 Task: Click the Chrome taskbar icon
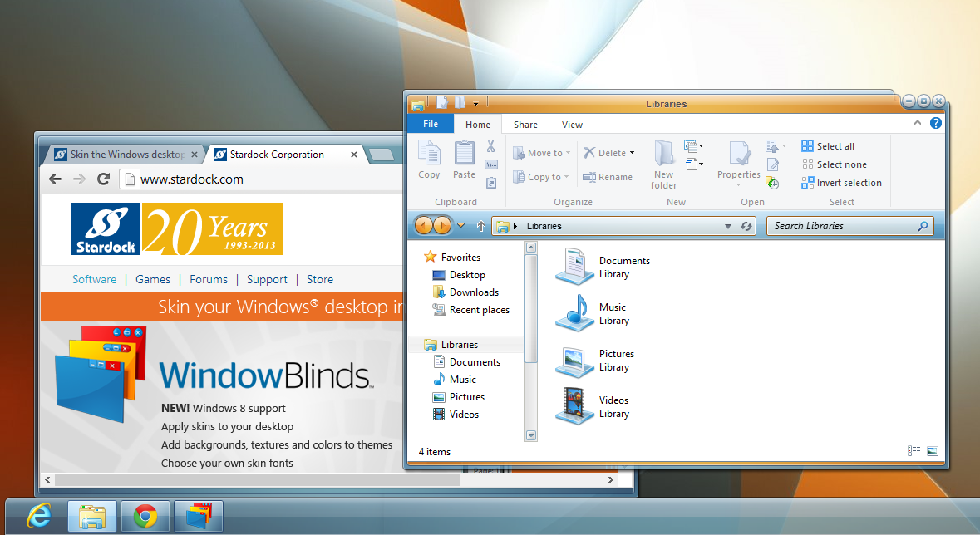click(145, 516)
